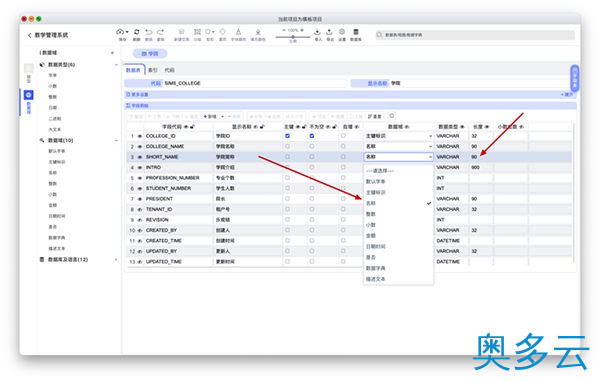600x381 pixels.
Task: Click the database (数据库) toolbar icon
Action: point(356,32)
